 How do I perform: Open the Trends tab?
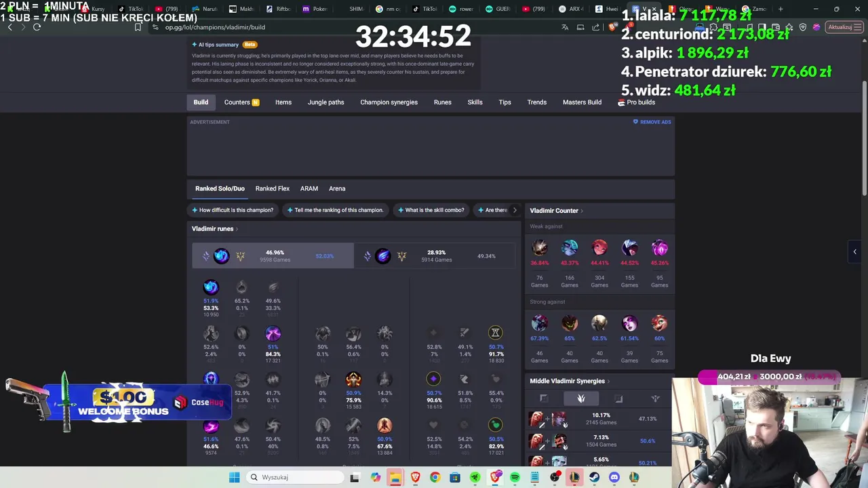(537, 102)
